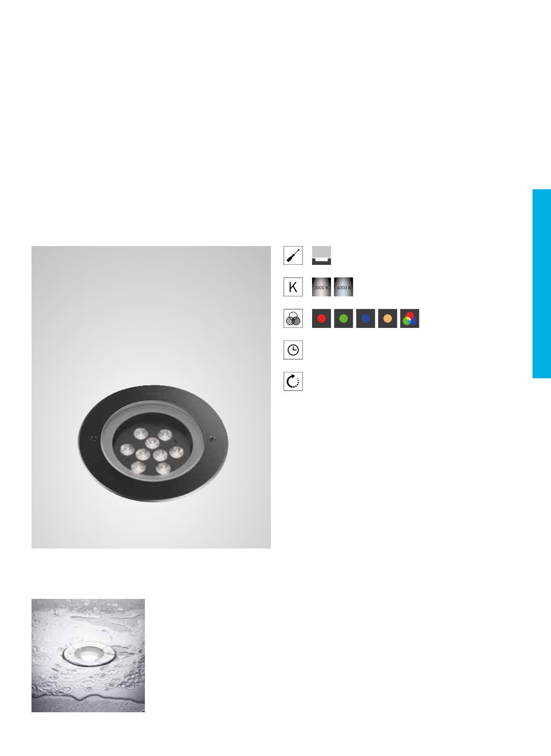The height and width of the screenshot is (756, 551).
Task: Click the cyan section tab on right edge
Action: tap(542, 284)
